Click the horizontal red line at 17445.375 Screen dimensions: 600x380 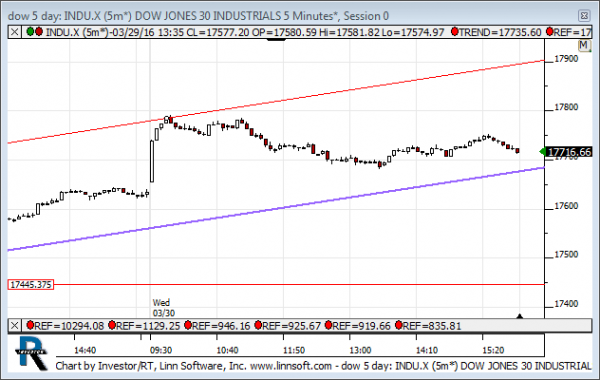[298, 284]
